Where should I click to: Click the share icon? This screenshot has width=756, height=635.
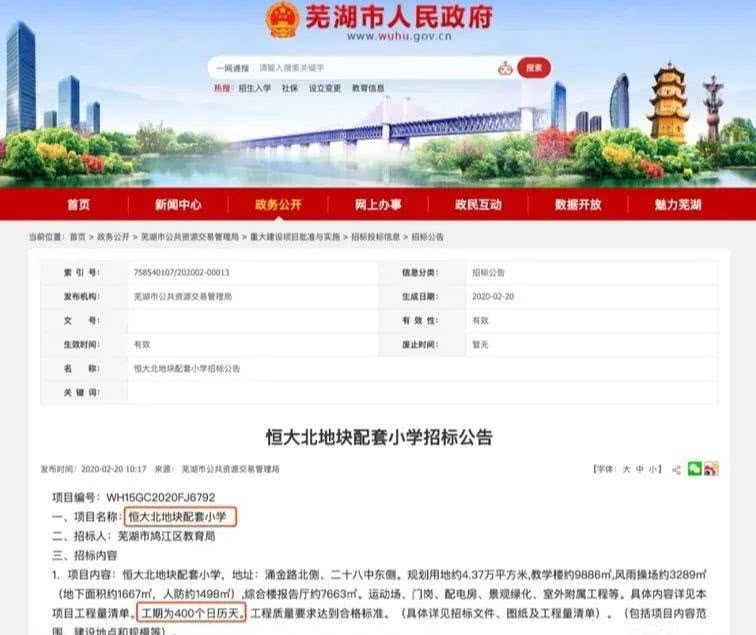[x=676, y=470]
